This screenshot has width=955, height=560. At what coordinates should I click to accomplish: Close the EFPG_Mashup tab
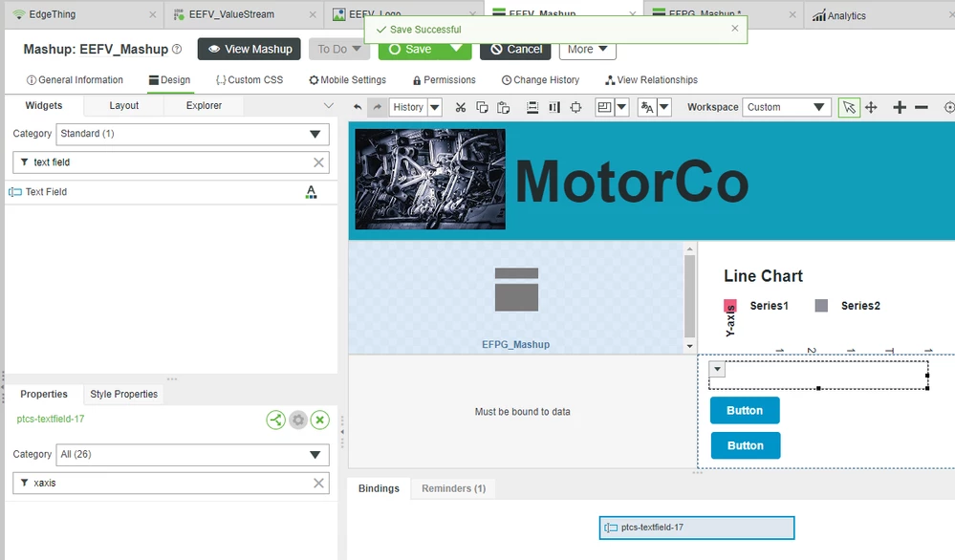tap(792, 14)
